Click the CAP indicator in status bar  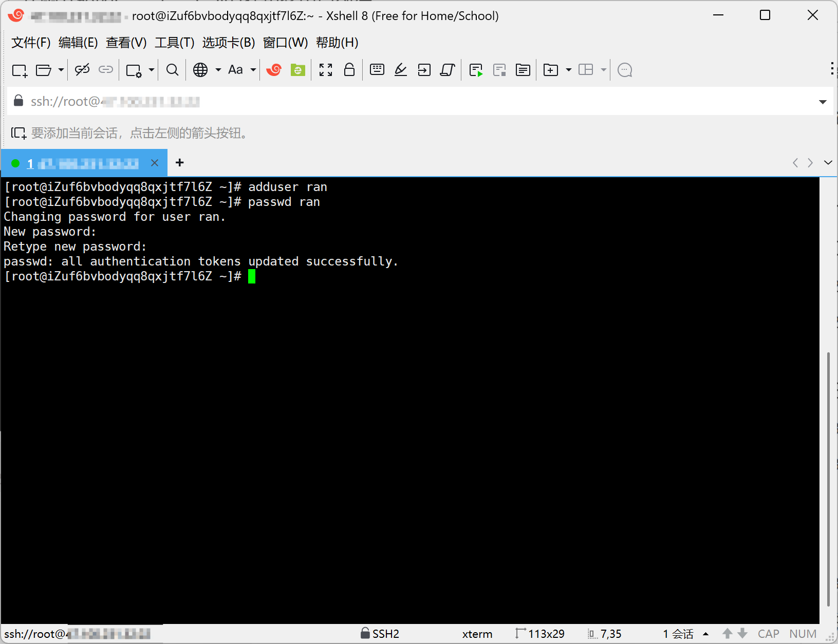coord(769,634)
